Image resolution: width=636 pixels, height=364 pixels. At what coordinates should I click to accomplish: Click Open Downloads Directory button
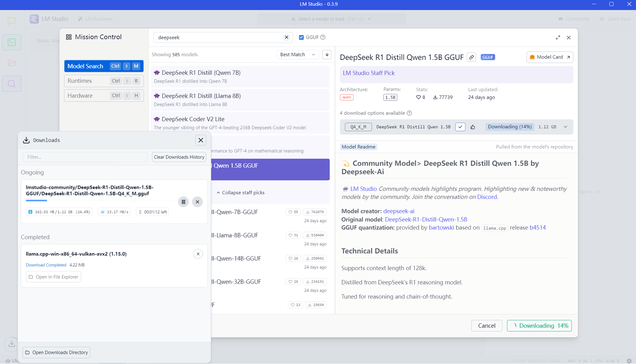click(x=56, y=353)
